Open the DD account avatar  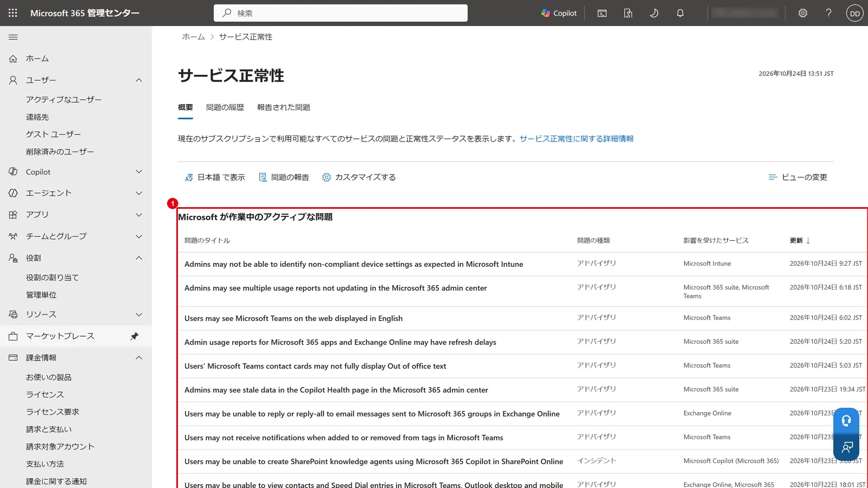click(x=855, y=13)
